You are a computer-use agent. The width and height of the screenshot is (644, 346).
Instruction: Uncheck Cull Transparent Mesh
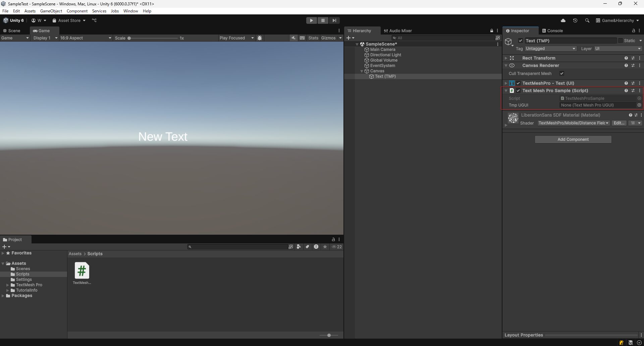pyautogui.click(x=562, y=73)
